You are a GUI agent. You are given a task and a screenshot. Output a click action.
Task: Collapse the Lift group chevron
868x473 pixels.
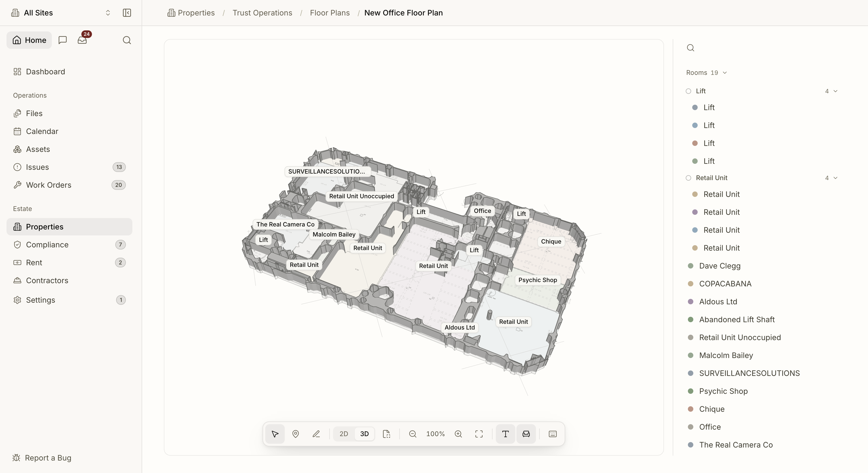coord(835,91)
